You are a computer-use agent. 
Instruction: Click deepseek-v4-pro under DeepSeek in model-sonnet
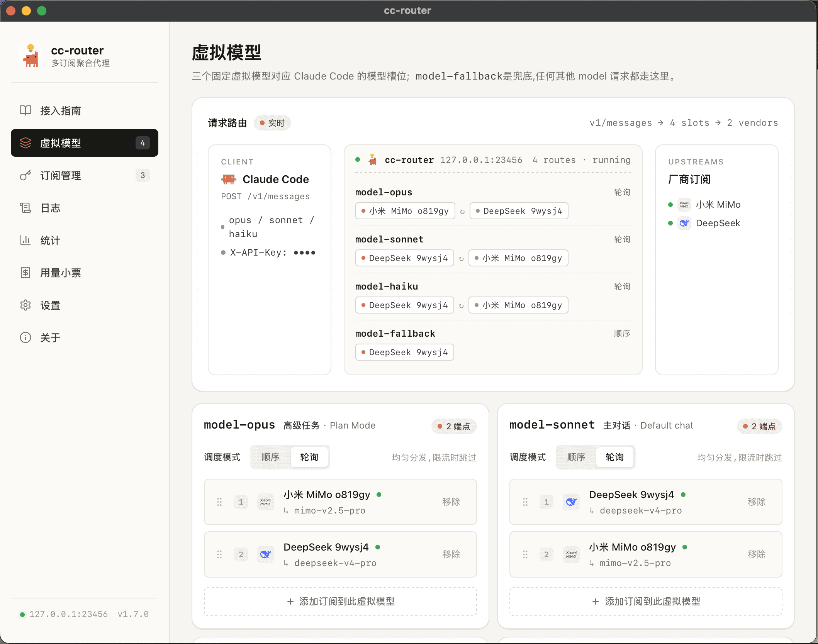click(641, 510)
